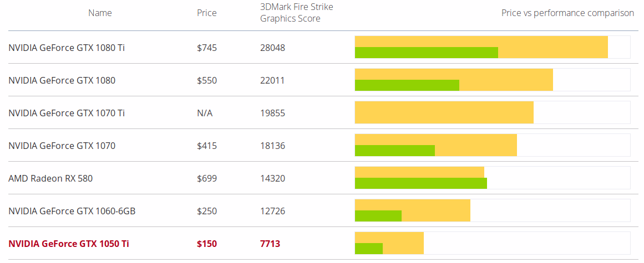Click the GTX 1060-6GB green price bar
The width and height of the screenshot is (644, 263).
378,216
